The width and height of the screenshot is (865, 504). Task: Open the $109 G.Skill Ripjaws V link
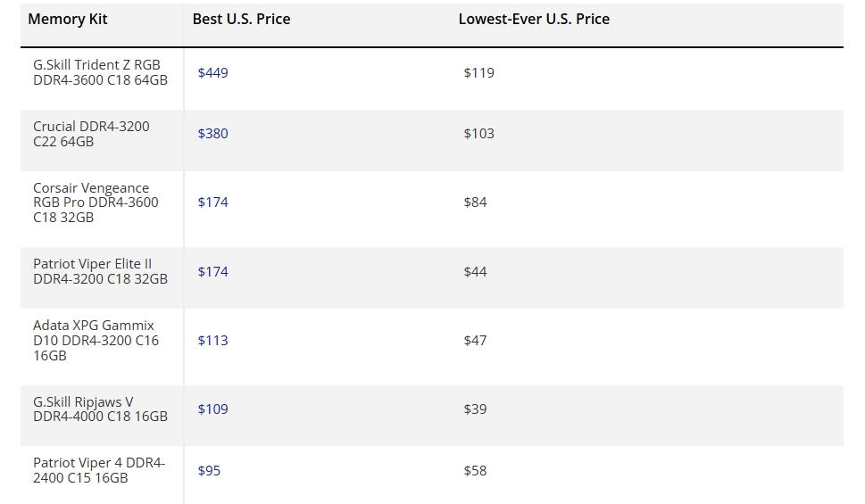tap(212, 409)
